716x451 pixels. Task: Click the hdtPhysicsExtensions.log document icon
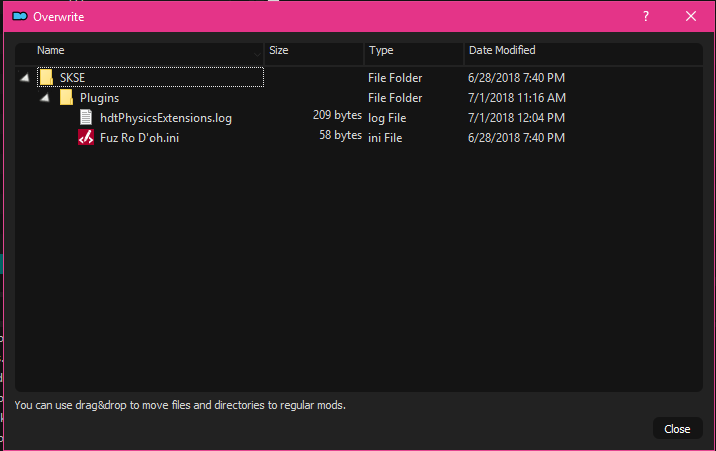pos(86,117)
